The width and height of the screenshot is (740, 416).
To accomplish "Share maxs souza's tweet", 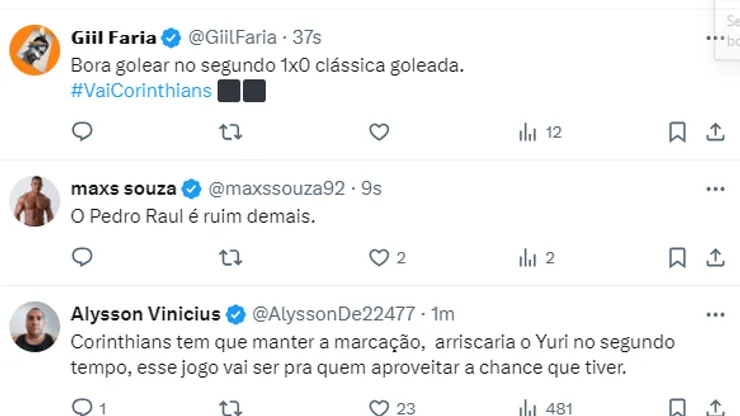I will pyautogui.click(x=715, y=258).
